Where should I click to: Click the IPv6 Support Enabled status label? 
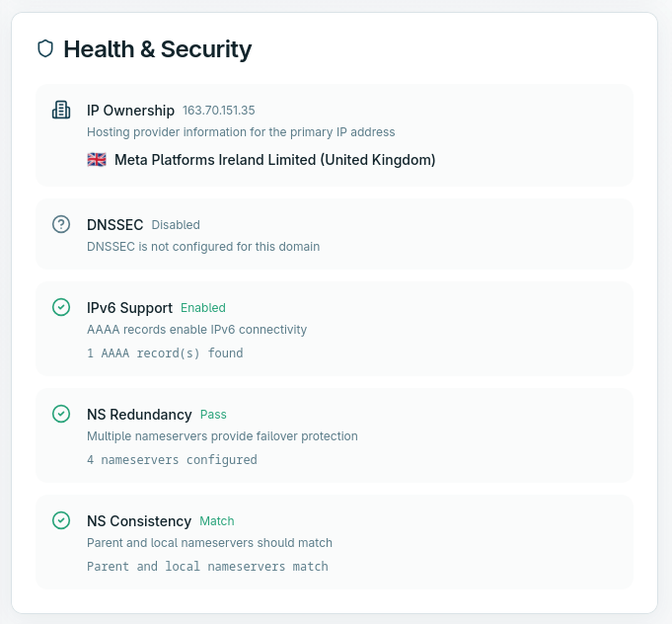[x=202, y=308]
